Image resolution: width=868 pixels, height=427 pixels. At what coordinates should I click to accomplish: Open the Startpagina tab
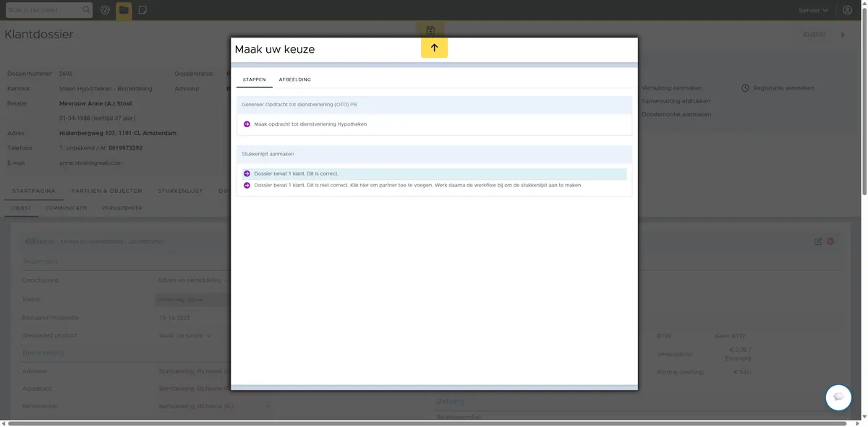click(x=33, y=191)
